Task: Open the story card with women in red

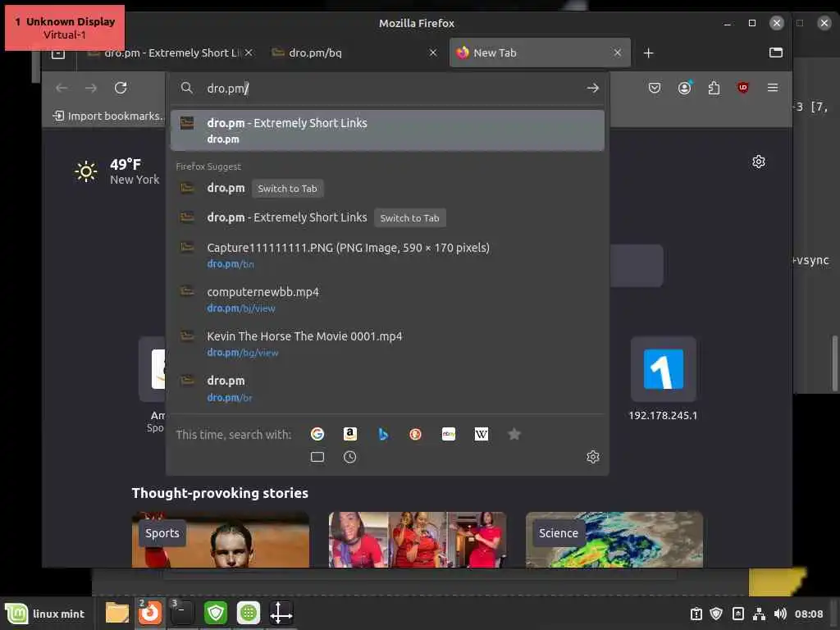Action: (418, 540)
